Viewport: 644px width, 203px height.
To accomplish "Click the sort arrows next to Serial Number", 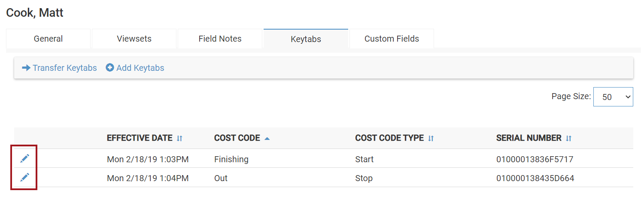I will pos(569,138).
